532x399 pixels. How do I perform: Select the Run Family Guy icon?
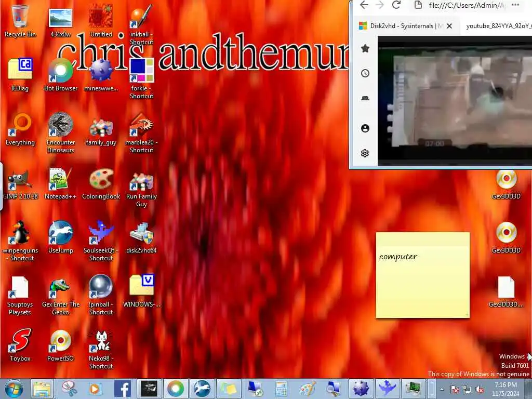[141, 188]
